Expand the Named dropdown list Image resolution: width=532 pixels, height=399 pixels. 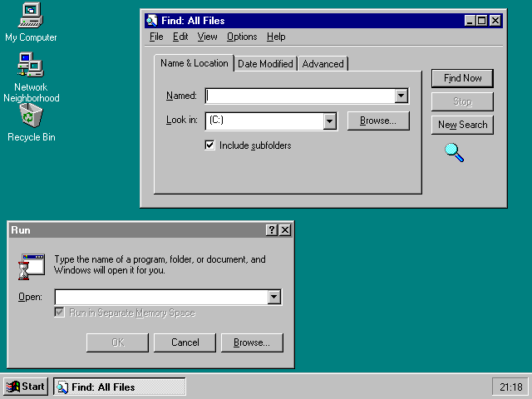(x=401, y=96)
